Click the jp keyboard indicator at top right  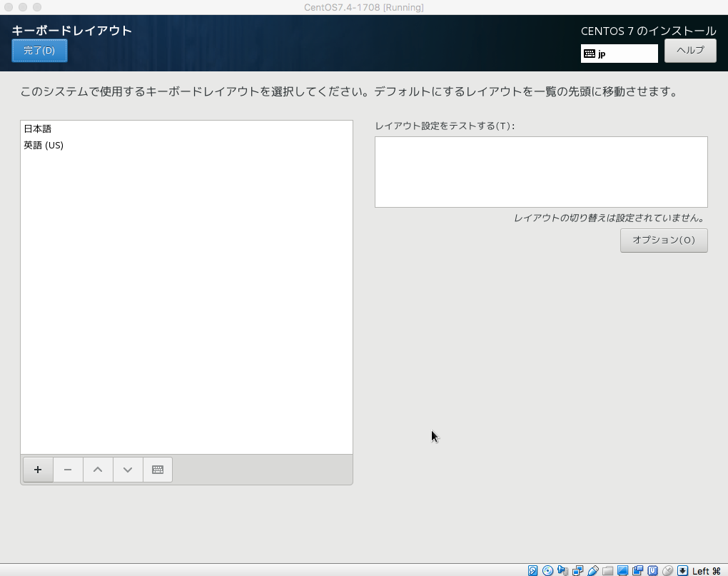tap(618, 53)
